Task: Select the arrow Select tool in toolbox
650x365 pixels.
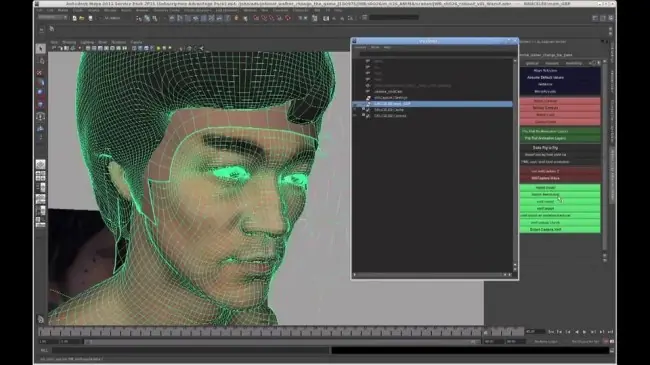Action: (41, 49)
